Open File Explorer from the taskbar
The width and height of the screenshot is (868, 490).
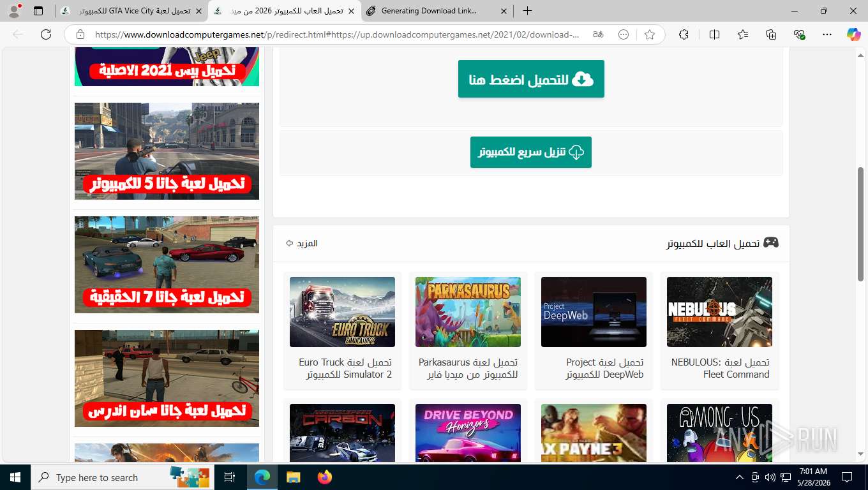pos(293,477)
